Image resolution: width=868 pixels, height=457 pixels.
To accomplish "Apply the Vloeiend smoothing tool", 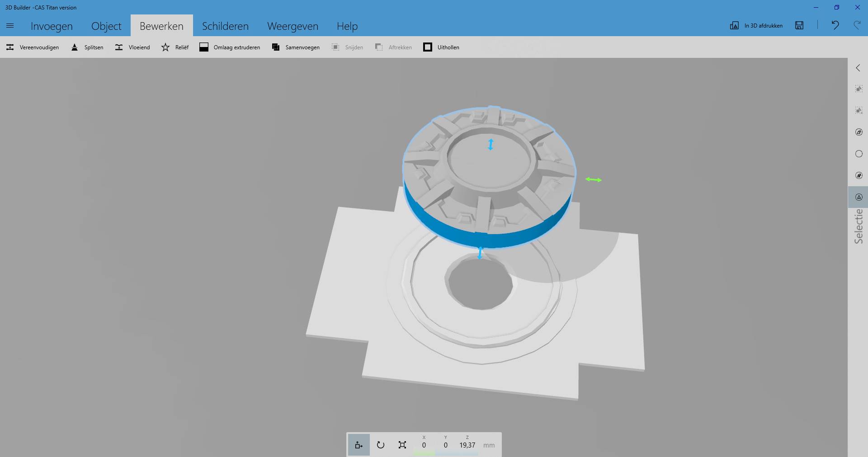I will click(132, 47).
